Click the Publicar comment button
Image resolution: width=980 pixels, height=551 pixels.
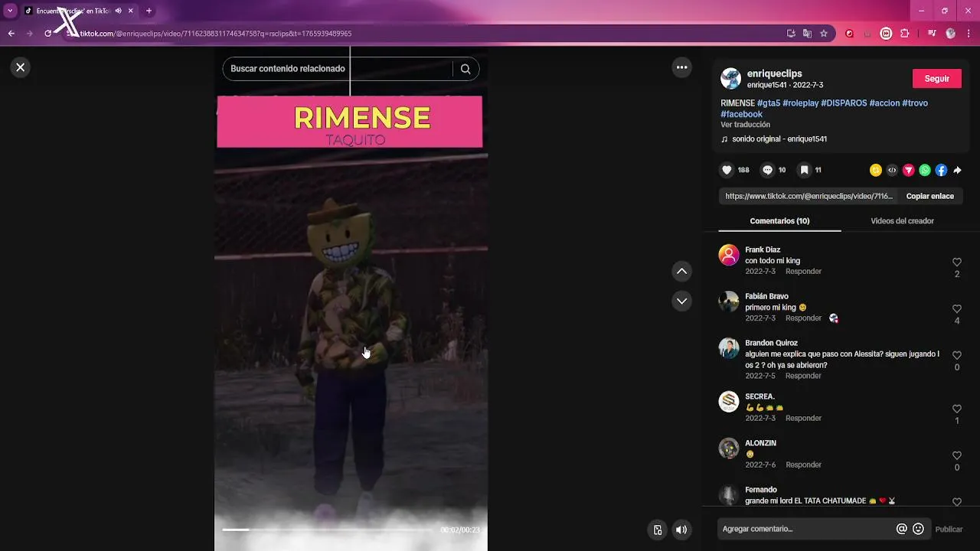[x=949, y=530]
